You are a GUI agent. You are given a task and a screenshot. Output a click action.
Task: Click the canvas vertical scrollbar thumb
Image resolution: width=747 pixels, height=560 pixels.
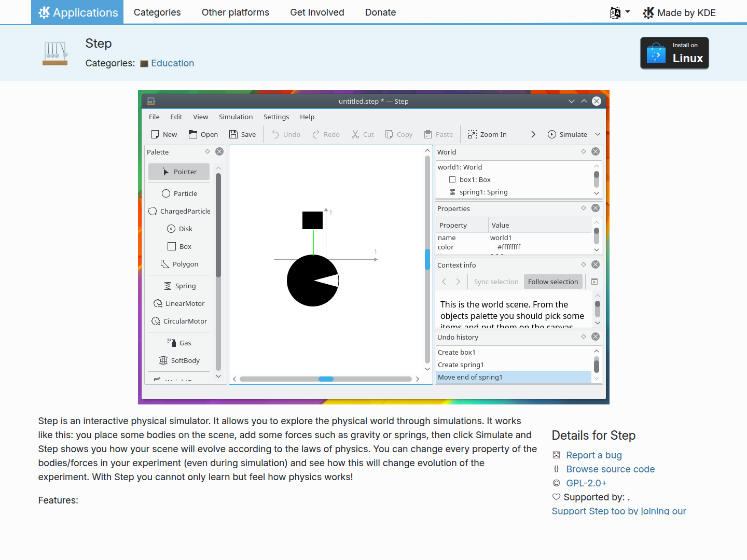(427, 259)
